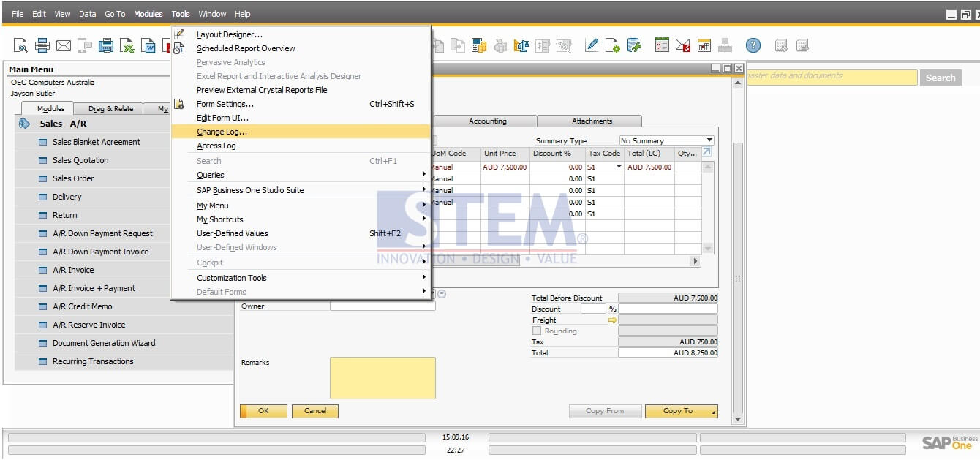Choose Scheduled Report Overview menu entry
This screenshot has height=460, width=980.
tap(301, 48)
